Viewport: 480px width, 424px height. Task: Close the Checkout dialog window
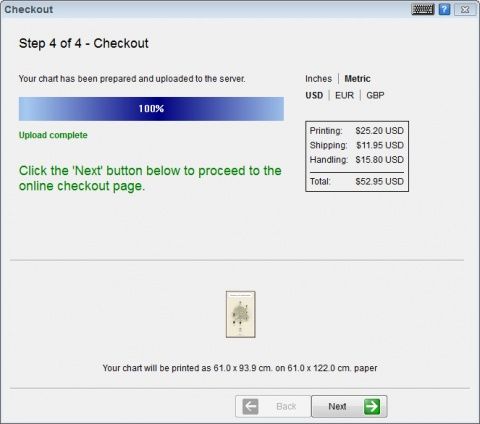(x=465, y=9)
